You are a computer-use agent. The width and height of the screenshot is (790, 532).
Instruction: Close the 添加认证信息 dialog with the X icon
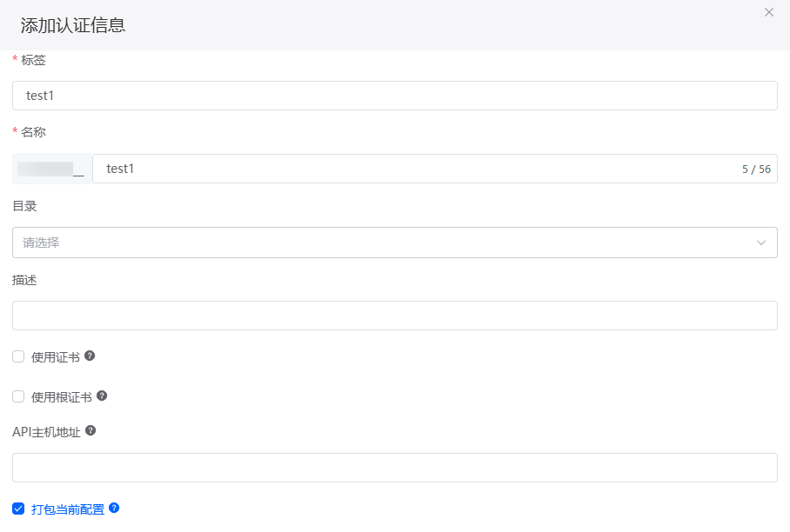point(768,12)
